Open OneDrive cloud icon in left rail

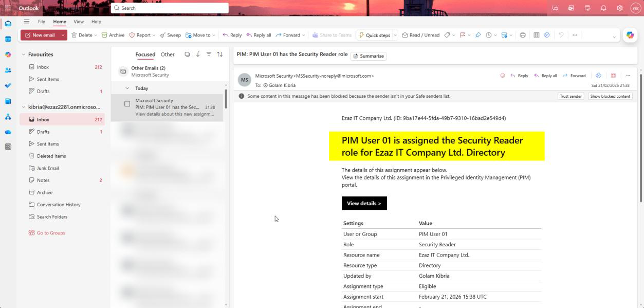click(x=8, y=132)
